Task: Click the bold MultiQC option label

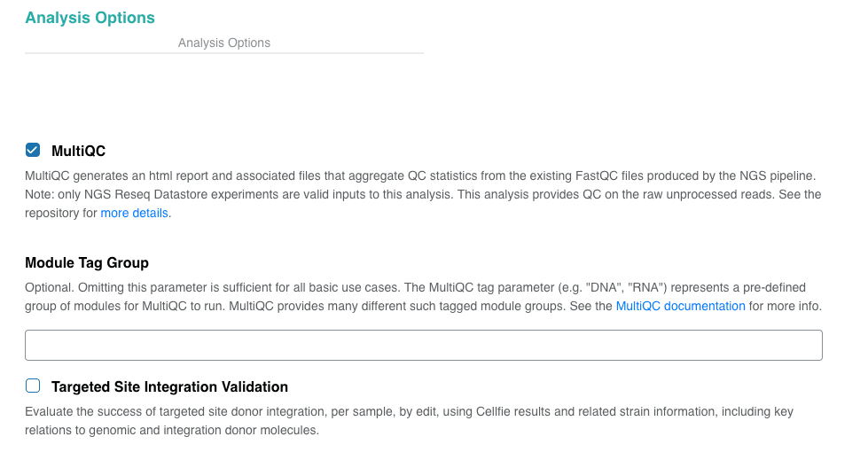Action: click(79, 151)
